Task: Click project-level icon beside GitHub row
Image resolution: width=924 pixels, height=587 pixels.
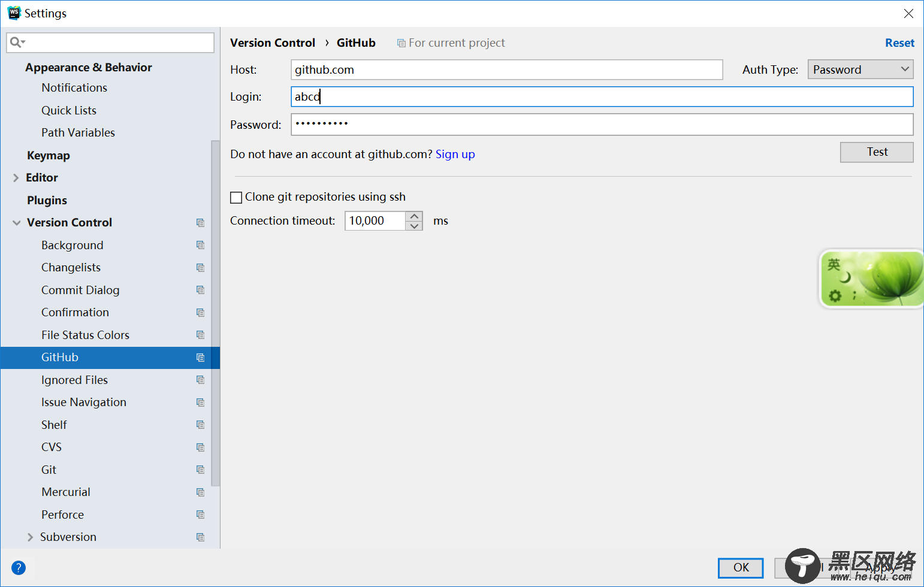Action: point(201,358)
